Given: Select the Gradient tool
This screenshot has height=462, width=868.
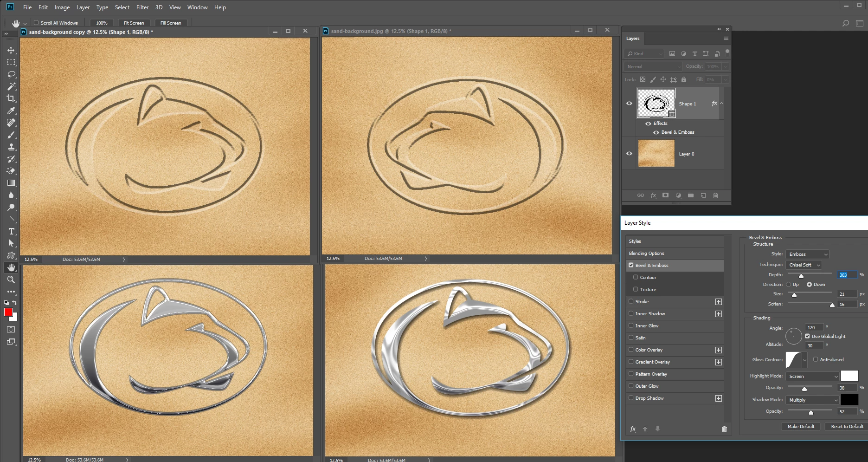Looking at the screenshot, I should pyautogui.click(x=11, y=183).
